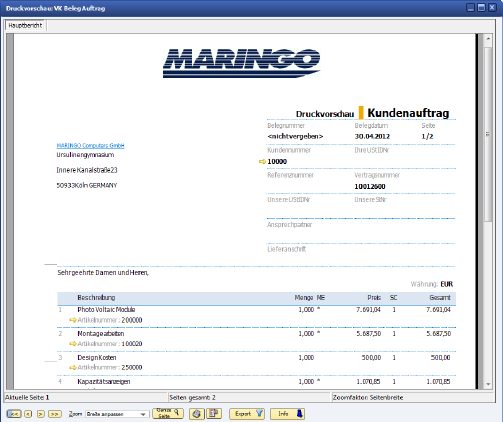Click 'Seiten gesamt: 2' status entry
This screenshot has width=503, height=422.
[192, 397]
